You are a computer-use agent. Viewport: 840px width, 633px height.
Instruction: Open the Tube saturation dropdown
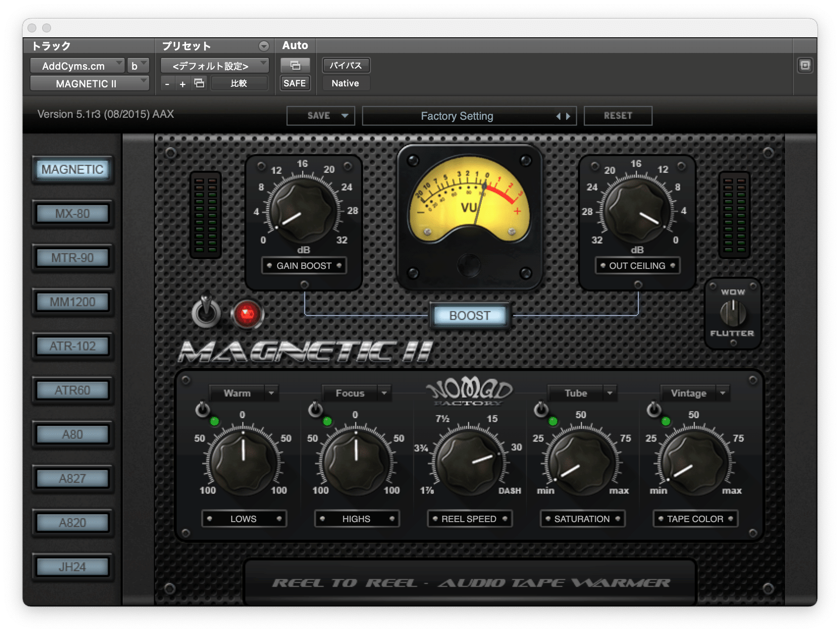(x=582, y=393)
